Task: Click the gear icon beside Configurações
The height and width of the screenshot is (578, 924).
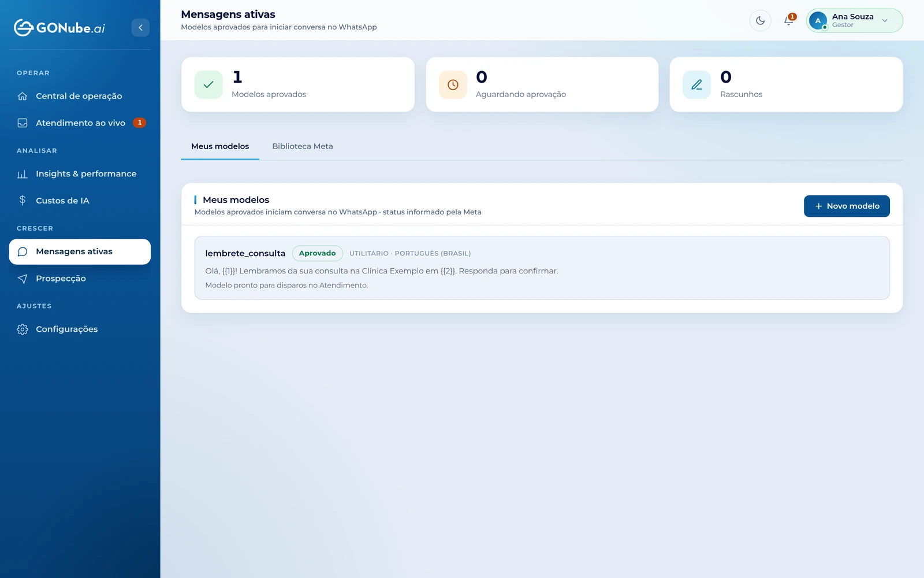Action: pyautogui.click(x=23, y=329)
